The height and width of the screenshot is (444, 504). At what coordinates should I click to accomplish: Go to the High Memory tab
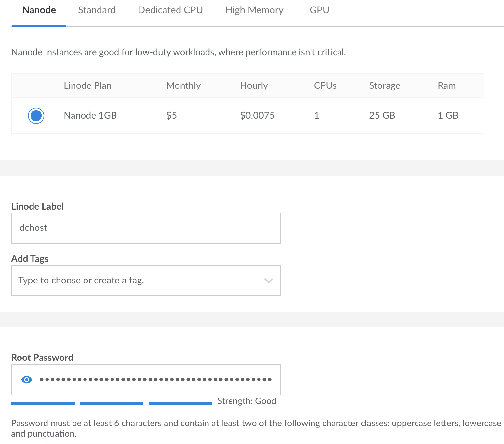(254, 10)
